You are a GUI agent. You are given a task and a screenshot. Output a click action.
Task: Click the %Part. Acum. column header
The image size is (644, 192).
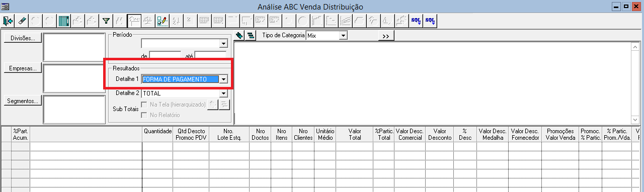click(x=21, y=134)
